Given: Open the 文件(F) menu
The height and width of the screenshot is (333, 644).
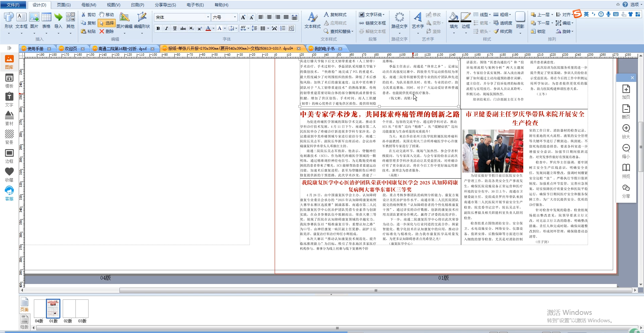Looking at the screenshot, I should coord(13,5).
